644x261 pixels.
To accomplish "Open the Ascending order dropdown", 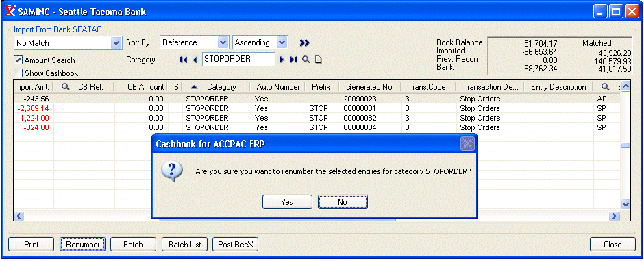I will click(x=282, y=42).
